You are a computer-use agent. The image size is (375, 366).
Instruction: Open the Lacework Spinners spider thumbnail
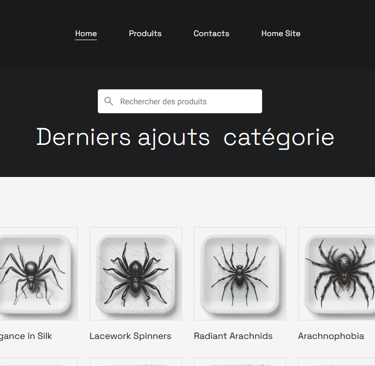click(136, 274)
